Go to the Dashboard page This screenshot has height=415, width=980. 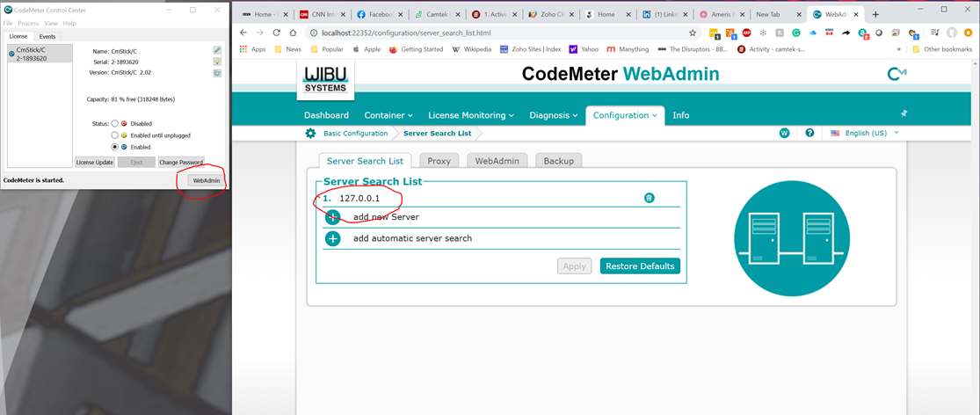tap(326, 115)
